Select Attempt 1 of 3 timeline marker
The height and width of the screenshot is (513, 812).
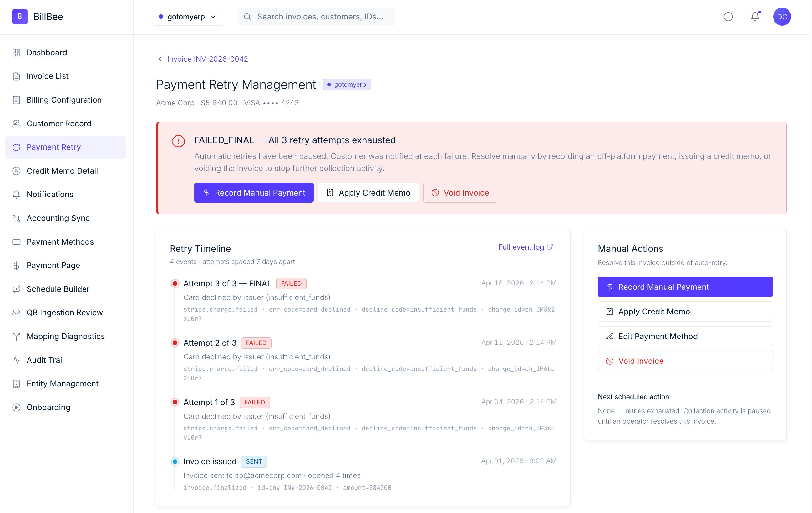point(175,402)
